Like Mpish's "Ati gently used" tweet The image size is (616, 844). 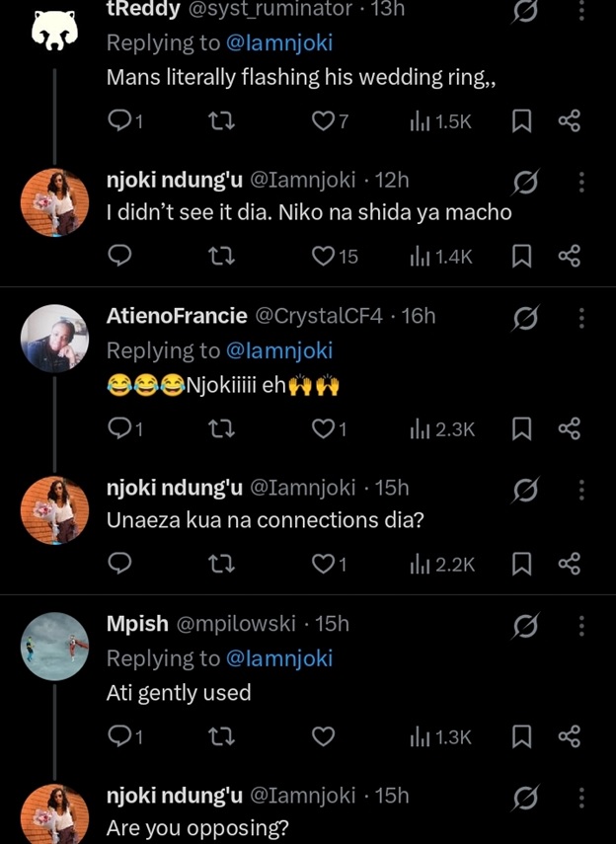point(324,736)
